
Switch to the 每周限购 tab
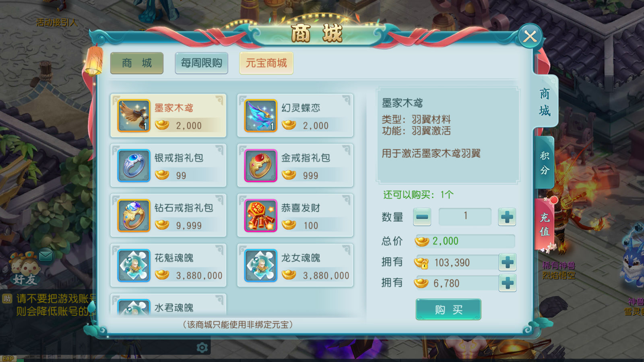(x=202, y=63)
